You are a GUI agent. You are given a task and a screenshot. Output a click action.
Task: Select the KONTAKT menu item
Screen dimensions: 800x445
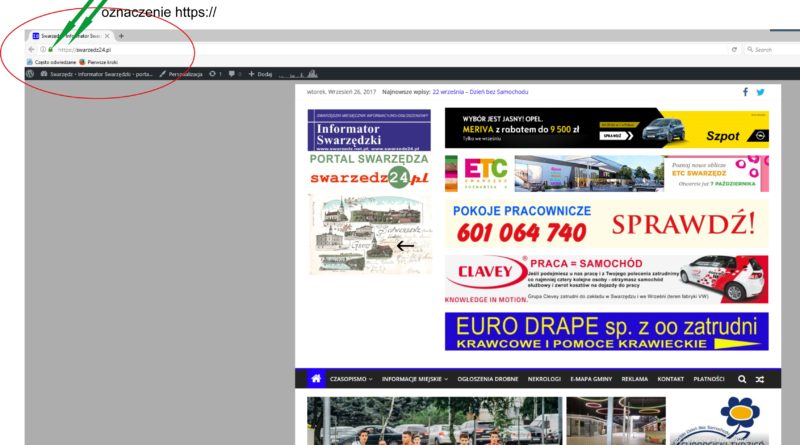pos(671,380)
